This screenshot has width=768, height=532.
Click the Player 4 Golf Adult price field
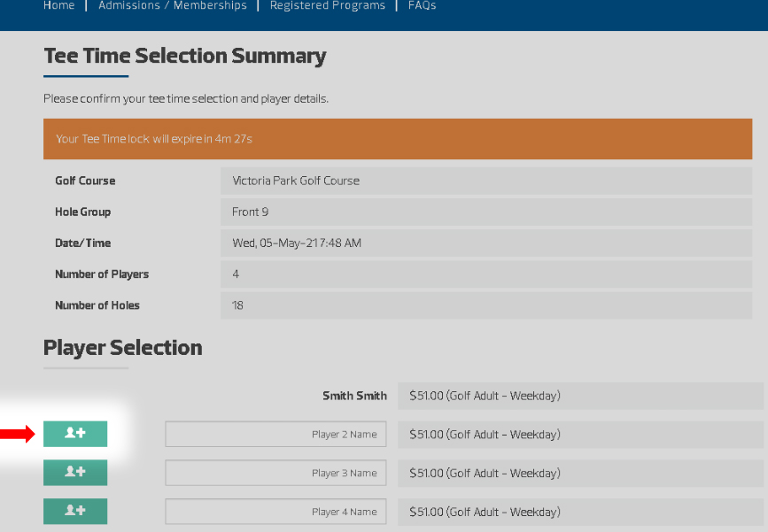(580, 512)
